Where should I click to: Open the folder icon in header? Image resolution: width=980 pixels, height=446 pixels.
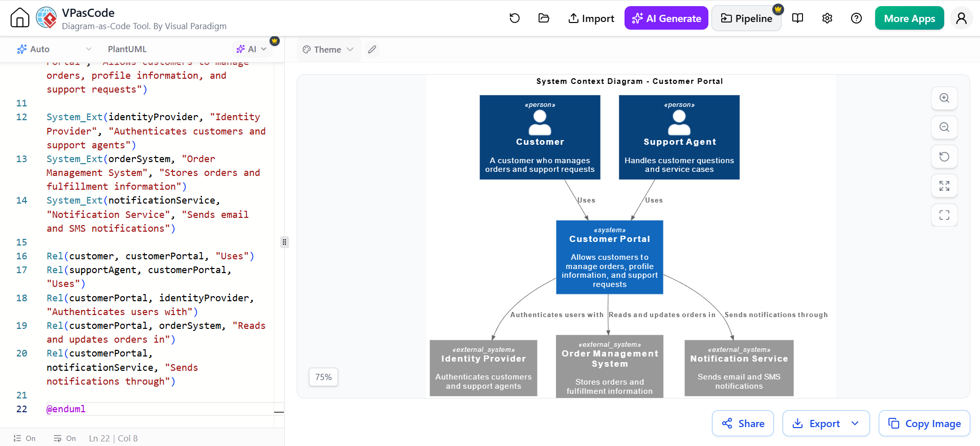tap(544, 18)
